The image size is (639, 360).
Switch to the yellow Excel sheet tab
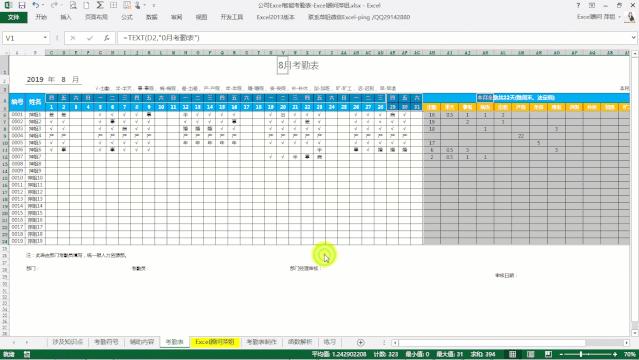pos(215,342)
